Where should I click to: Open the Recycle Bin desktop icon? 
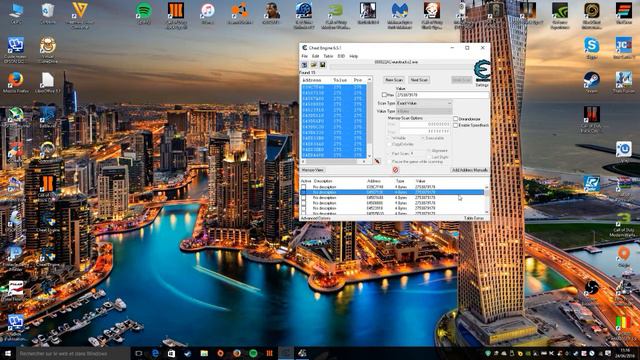(x=48, y=13)
